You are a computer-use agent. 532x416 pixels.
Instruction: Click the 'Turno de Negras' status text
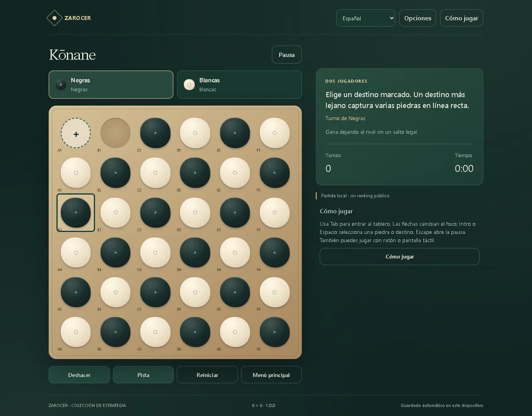click(x=345, y=118)
